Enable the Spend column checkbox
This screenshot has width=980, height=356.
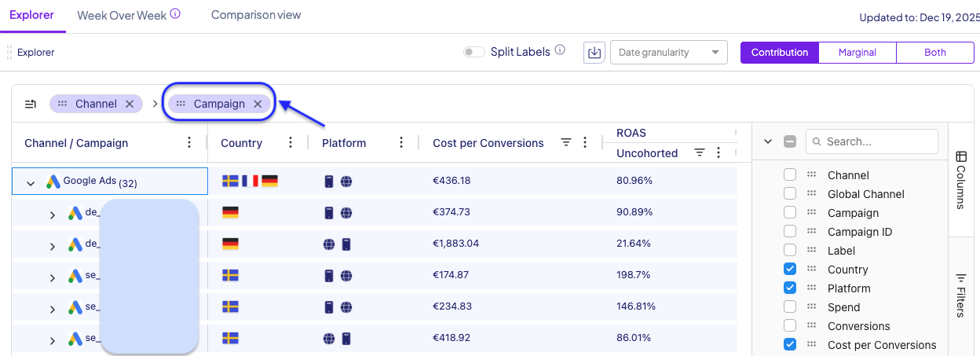point(790,307)
